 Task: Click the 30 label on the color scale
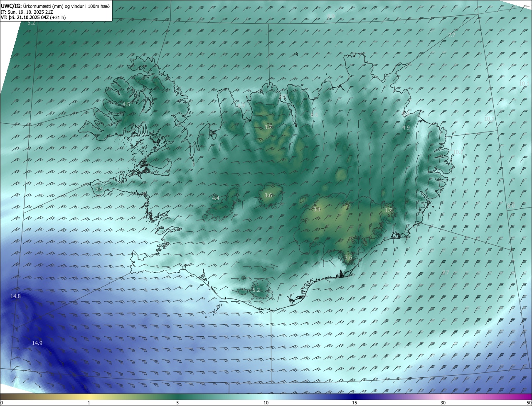pos(443,403)
